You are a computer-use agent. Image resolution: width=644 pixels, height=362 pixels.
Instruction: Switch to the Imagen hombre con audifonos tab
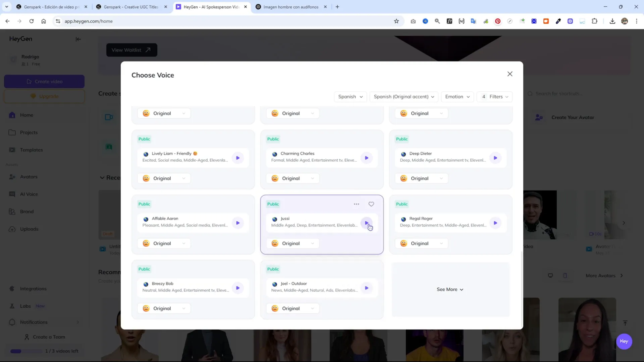291,7
